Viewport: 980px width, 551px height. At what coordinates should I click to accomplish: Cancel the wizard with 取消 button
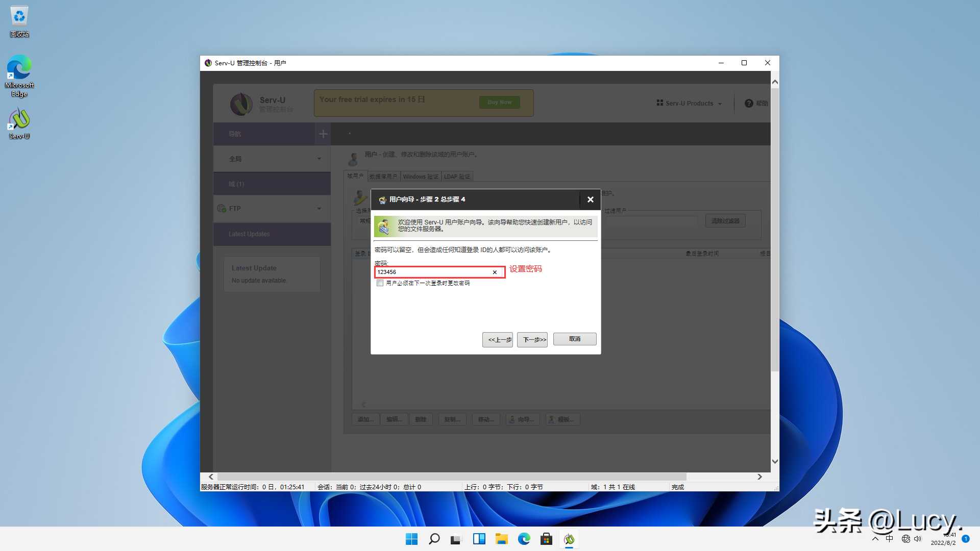[575, 339]
